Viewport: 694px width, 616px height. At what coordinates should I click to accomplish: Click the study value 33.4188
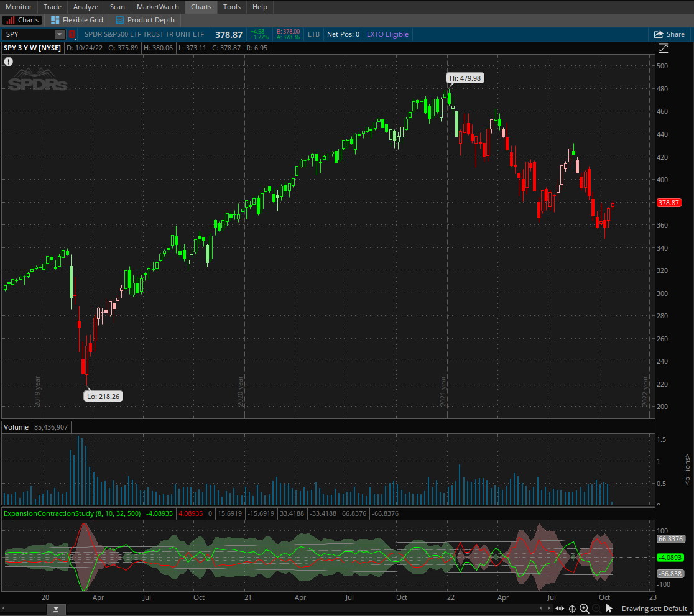292,513
